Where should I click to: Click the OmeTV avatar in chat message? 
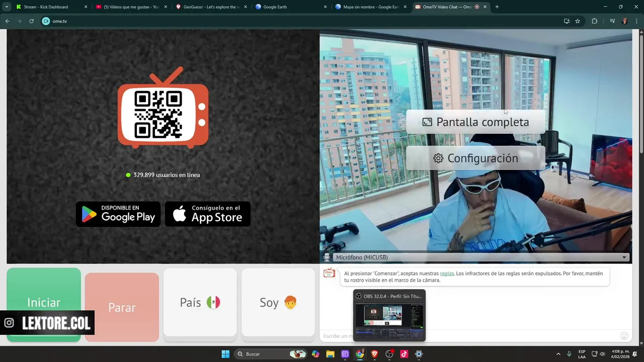(329, 274)
